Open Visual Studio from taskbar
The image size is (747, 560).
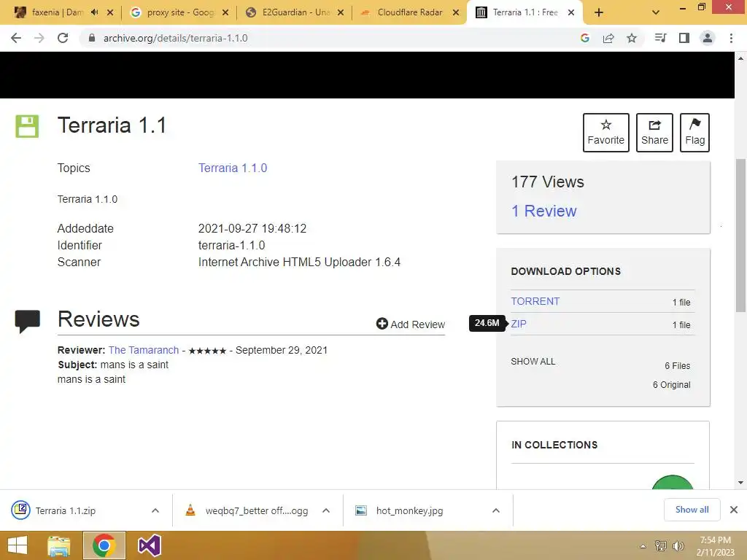[x=150, y=545]
